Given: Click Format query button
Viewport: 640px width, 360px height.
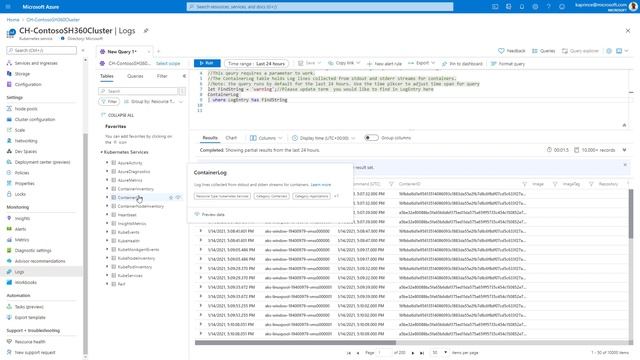Looking at the screenshot, I should (507, 64).
